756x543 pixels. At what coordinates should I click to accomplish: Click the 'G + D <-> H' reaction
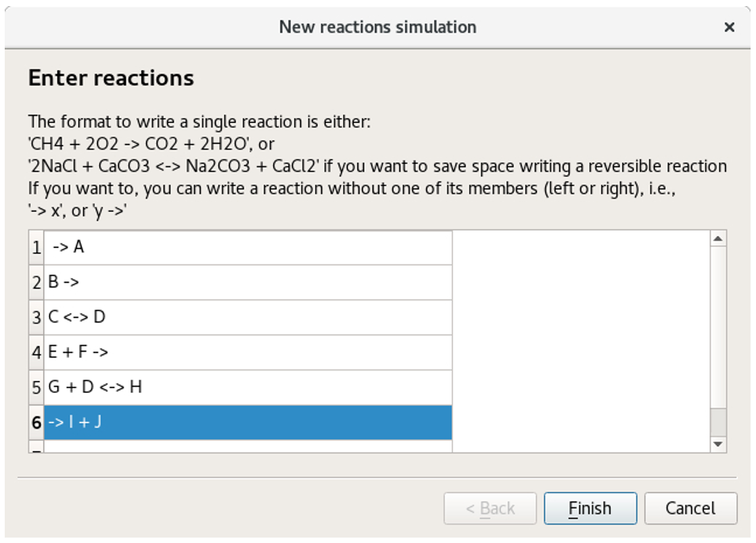click(203, 387)
